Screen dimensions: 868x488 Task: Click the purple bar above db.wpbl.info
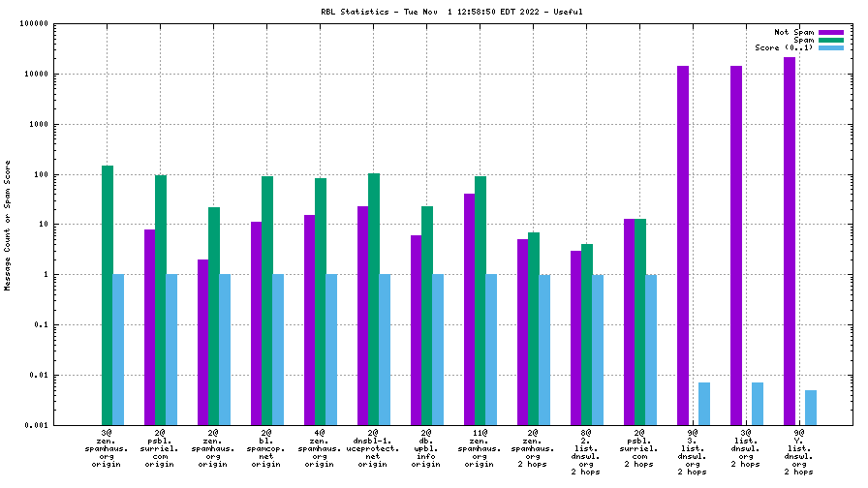tap(416, 329)
